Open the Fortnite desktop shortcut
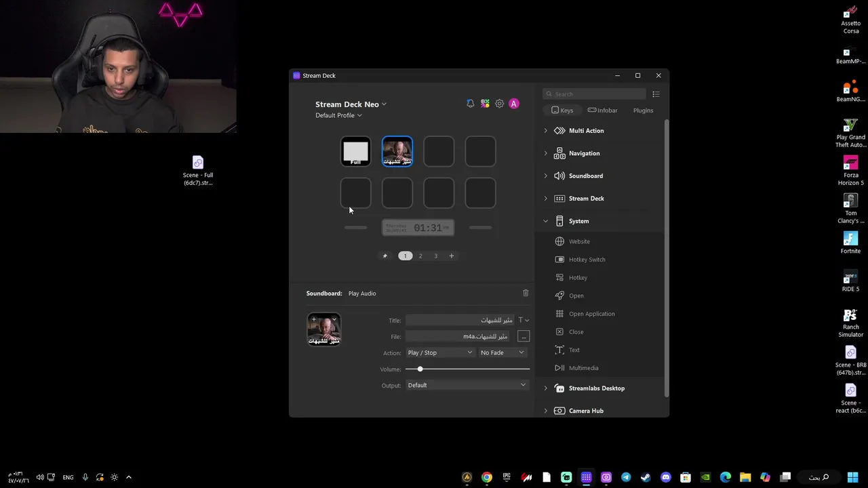The image size is (868, 488). coord(850,243)
